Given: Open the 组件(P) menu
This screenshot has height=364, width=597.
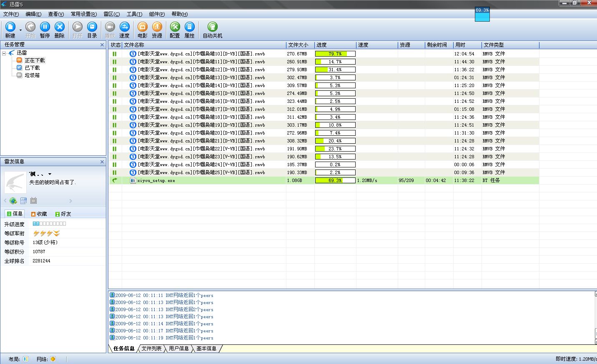Looking at the screenshot, I should (157, 14).
